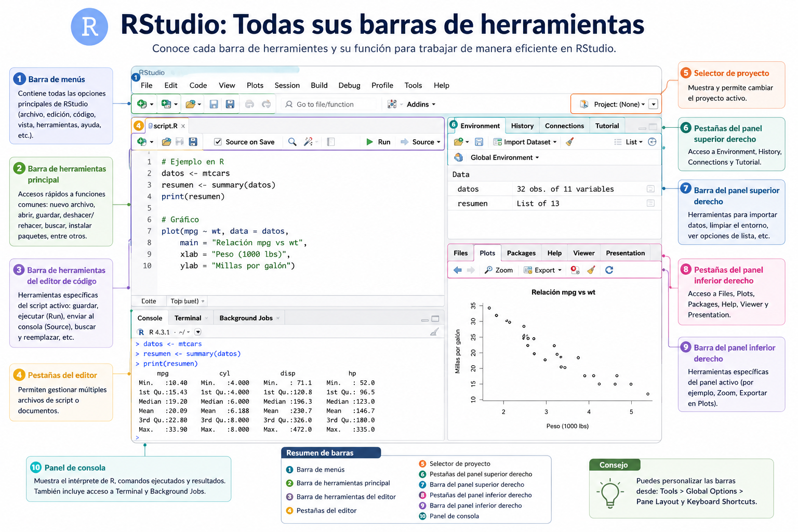The height and width of the screenshot is (532, 798).
Task: Click the Find magnifier icon in the editor toolbar
Action: [x=292, y=142]
